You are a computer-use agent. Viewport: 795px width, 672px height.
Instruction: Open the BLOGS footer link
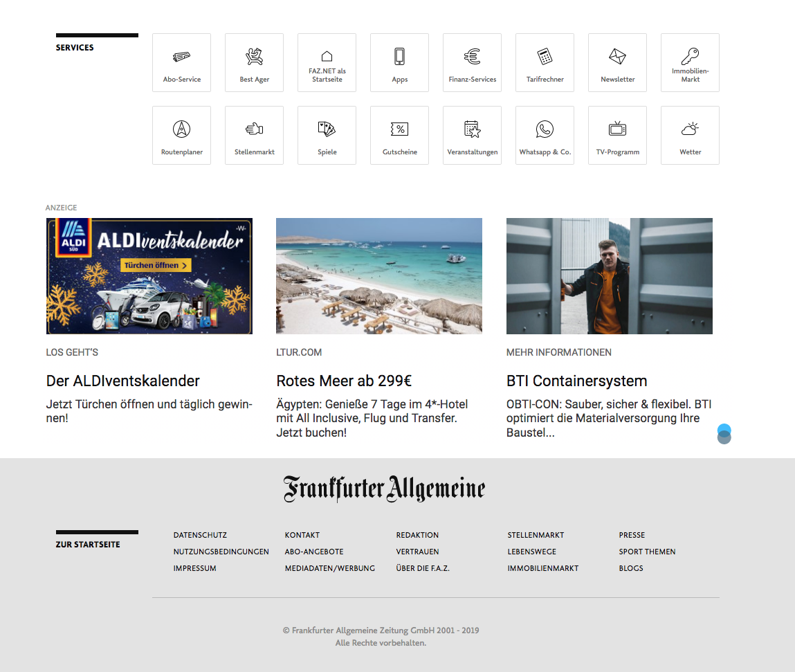(x=631, y=569)
